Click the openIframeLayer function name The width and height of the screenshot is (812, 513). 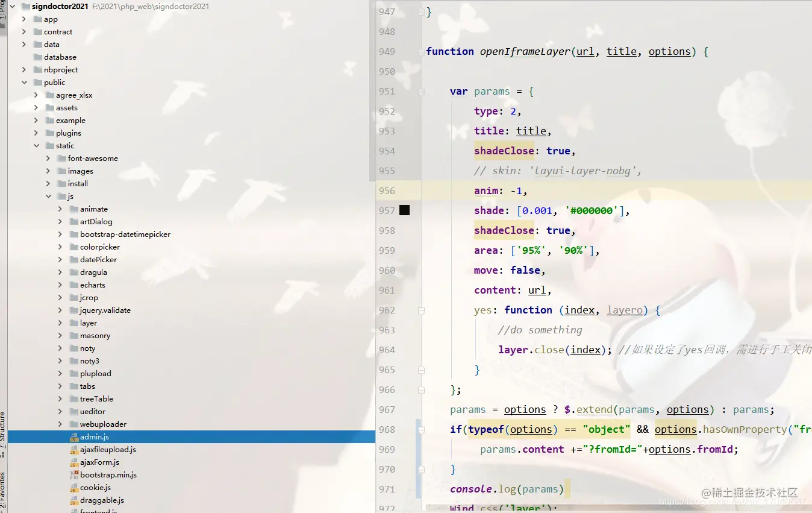pos(525,52)
